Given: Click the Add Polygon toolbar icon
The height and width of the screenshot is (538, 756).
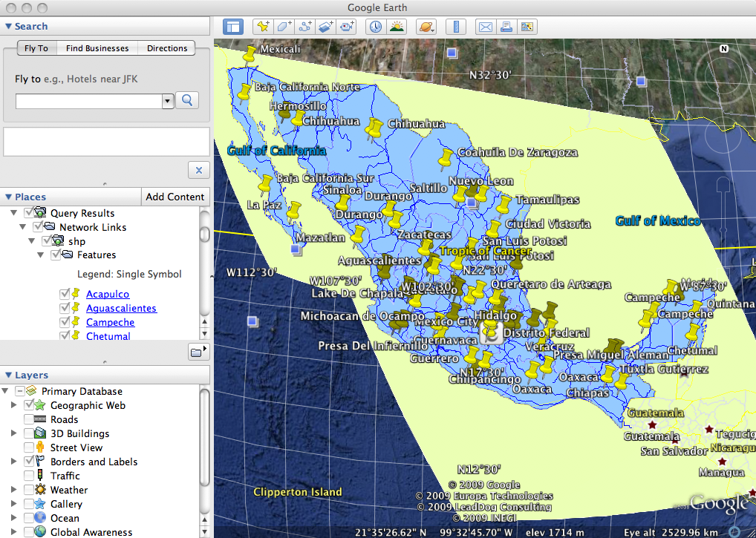Looking at the screenshot, I should coord(284,27).
